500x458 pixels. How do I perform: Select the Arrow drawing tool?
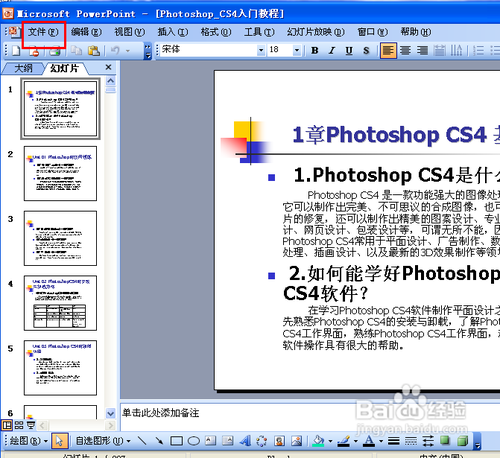coord(159,441)
